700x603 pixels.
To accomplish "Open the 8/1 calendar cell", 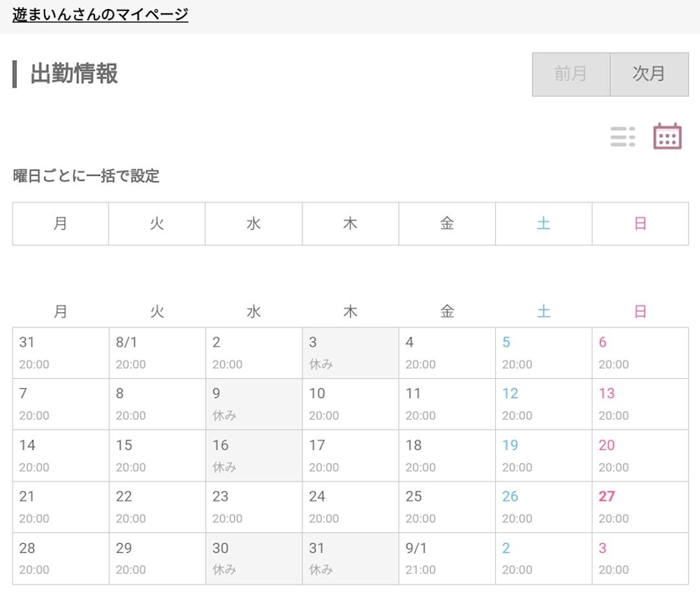I will point(157,353).
